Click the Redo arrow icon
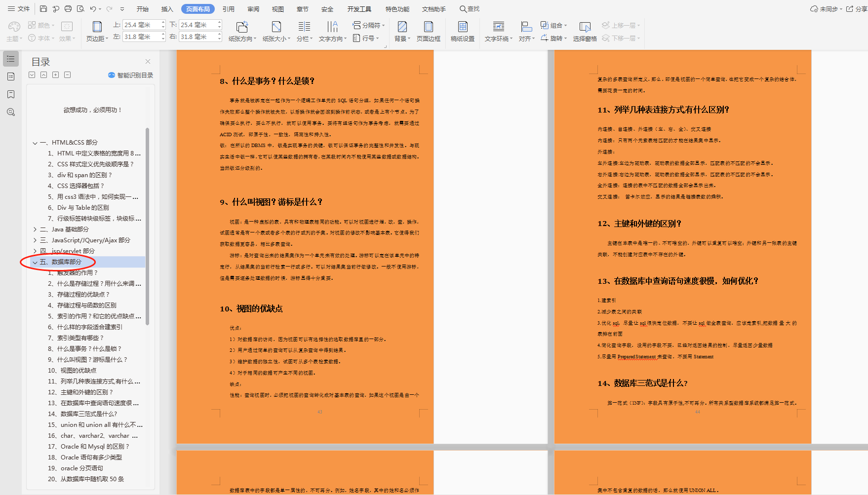The width and height of the screenshot is (868, 495). pos(109,9)
